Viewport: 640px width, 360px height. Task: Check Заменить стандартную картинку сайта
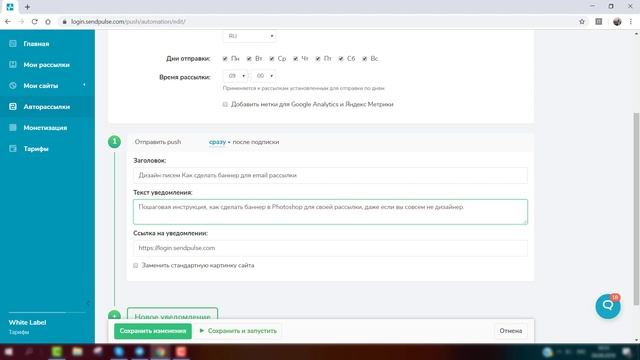136,265
